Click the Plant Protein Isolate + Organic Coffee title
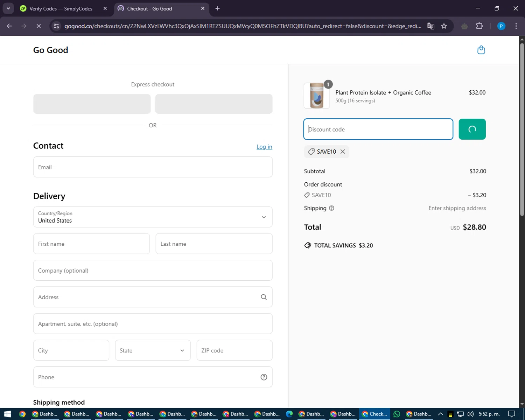 (383, 92)
